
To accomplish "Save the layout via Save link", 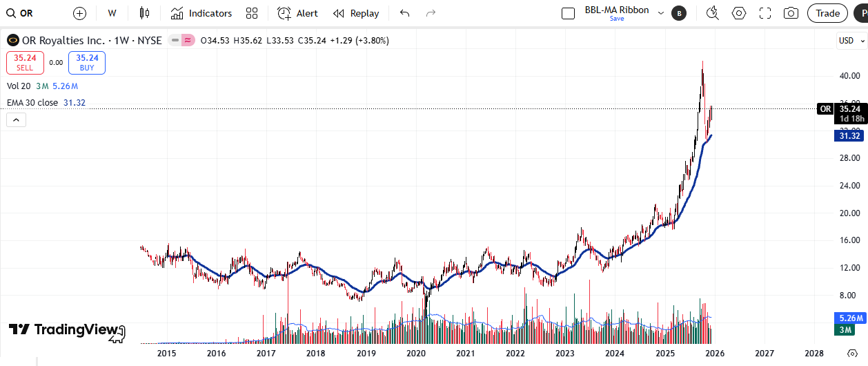I will pyautogui.click(x=617, y=19).
